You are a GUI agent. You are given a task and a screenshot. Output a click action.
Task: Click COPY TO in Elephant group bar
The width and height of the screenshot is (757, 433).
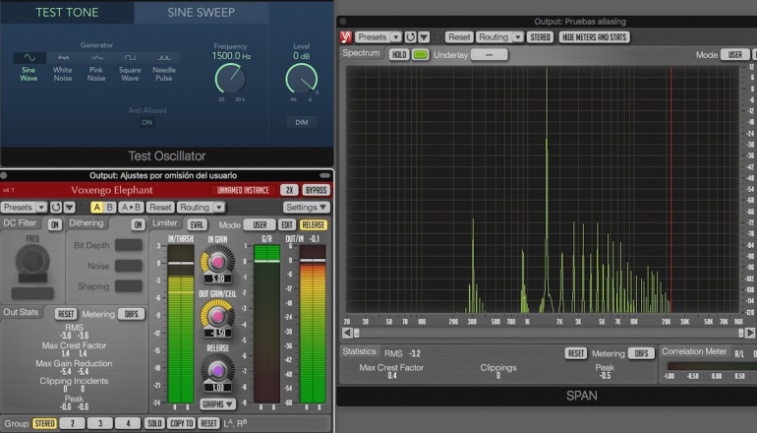click(x=182, y=423)
